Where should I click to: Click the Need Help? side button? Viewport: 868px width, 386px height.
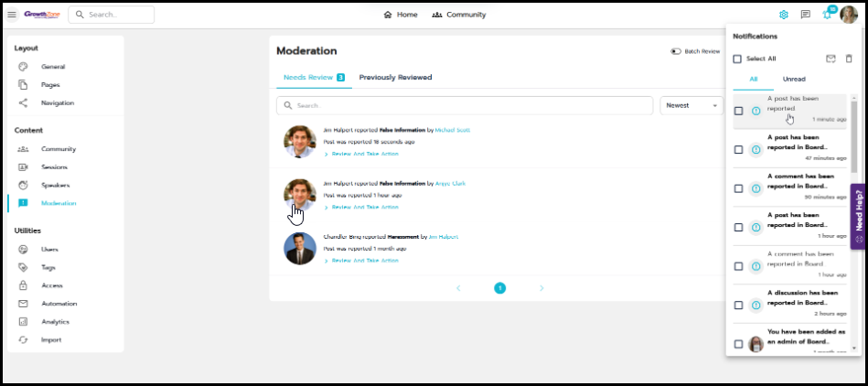coord(859,216)
